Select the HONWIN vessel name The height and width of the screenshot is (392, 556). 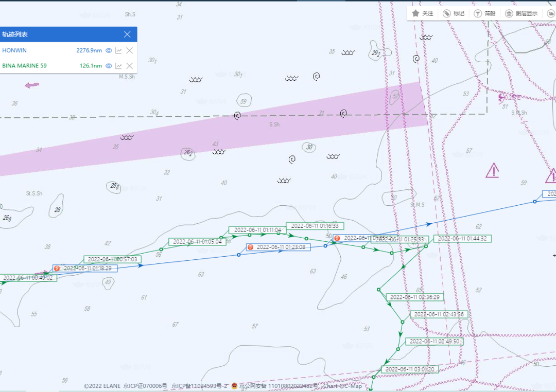pyautogui.click(x=14, y=50)
